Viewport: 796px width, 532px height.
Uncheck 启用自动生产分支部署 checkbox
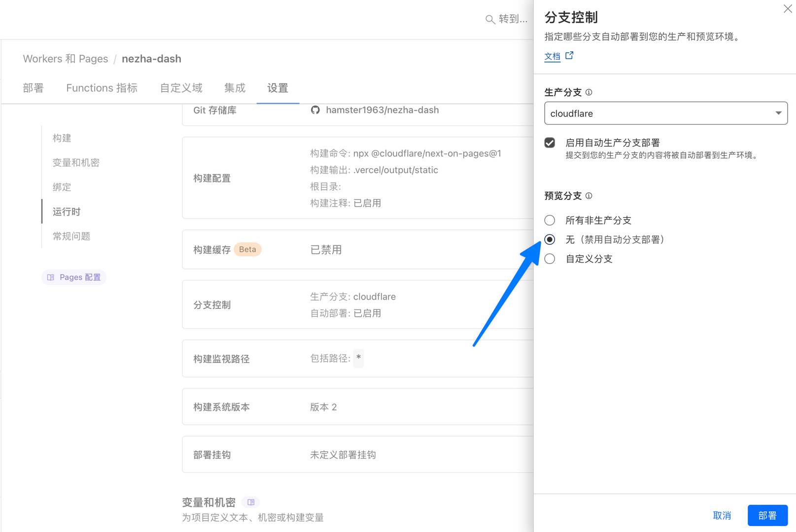(550, 143)
